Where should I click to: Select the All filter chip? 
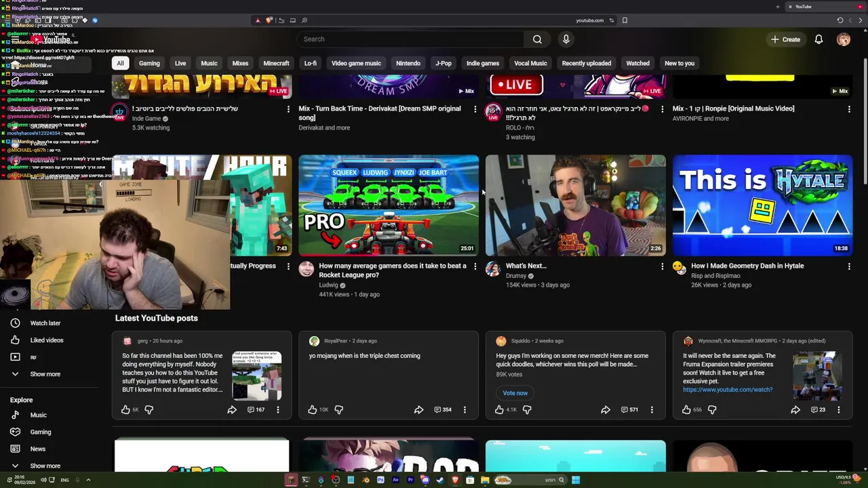point(120,63)
